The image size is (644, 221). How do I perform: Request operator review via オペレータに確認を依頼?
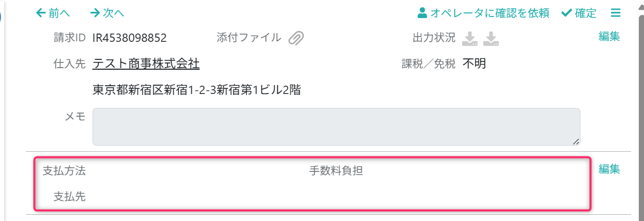click(483, 13)
